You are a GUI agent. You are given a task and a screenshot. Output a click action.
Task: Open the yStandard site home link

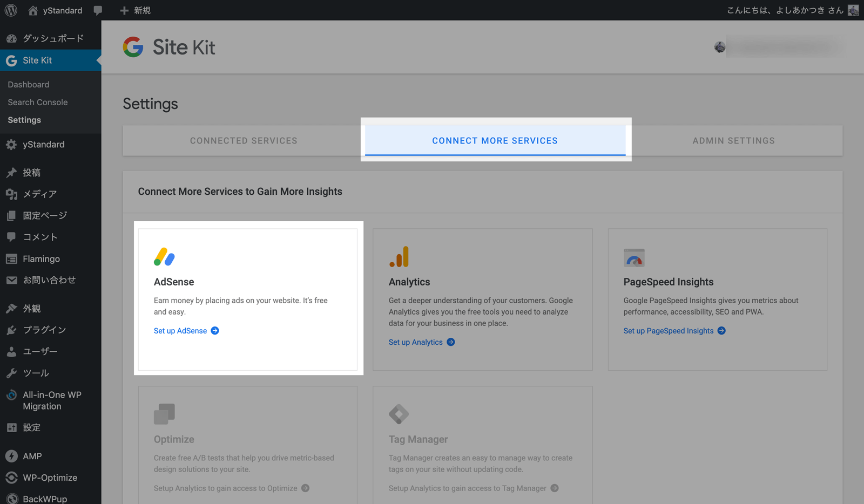(56, 10)
